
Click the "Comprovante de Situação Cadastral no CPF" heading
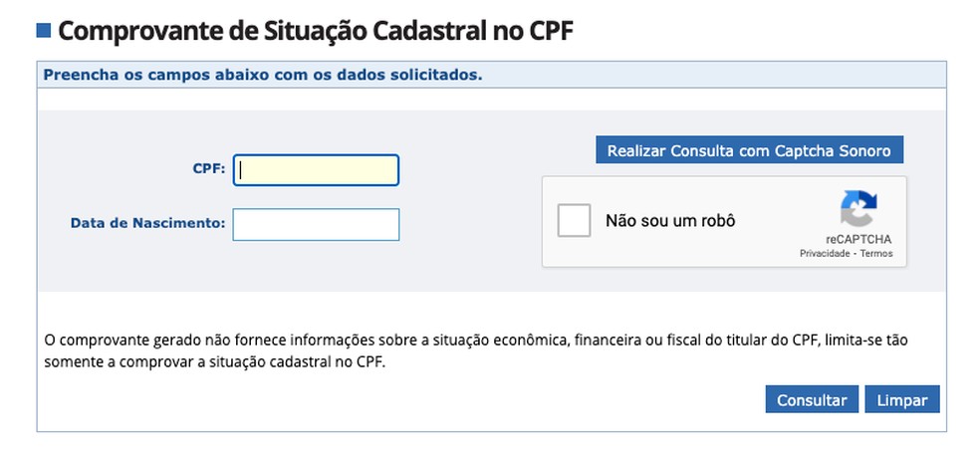coord(316,30)
